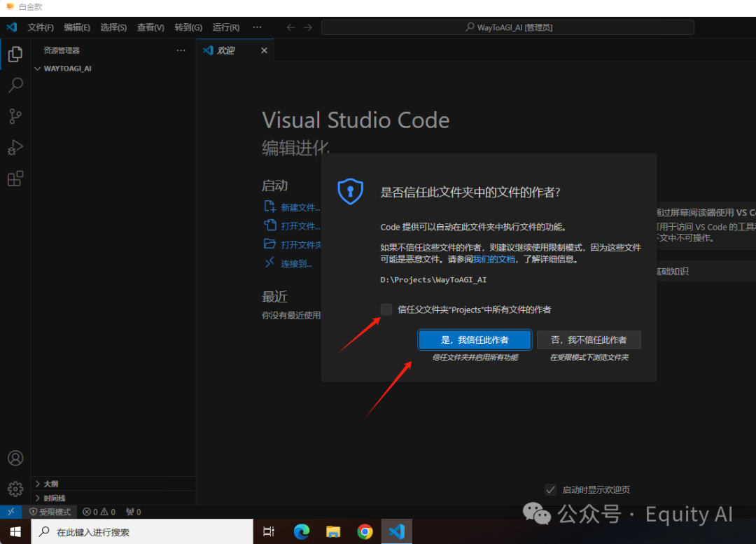The image size is (756, 544).
Task: Open the Explorer view in activity bar
Action: tap(15, 54)
